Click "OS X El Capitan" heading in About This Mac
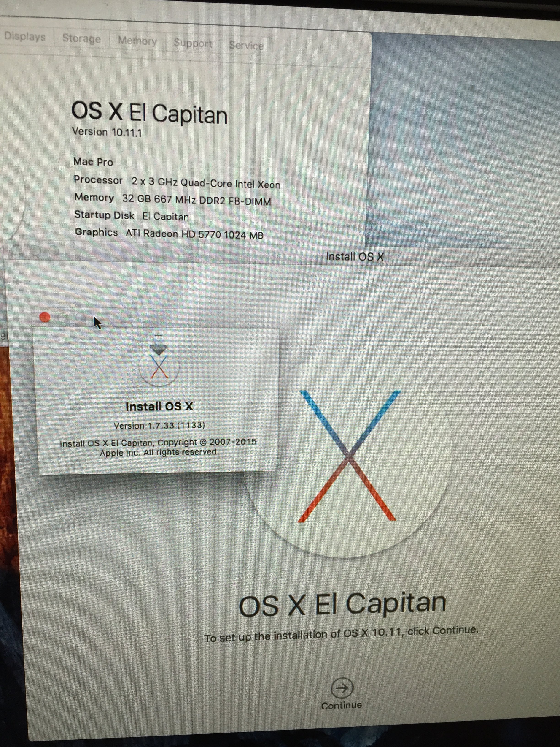The height and width of the screenshot is (747, 560). tap(149, 113)
